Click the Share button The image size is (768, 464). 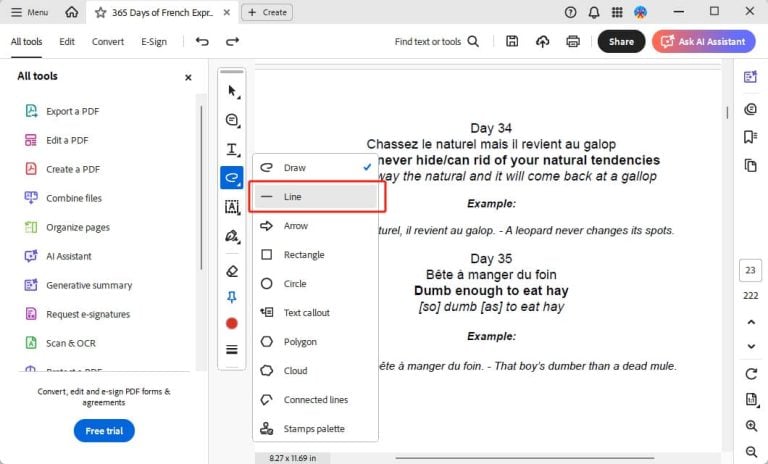click(x=621, y=41)
